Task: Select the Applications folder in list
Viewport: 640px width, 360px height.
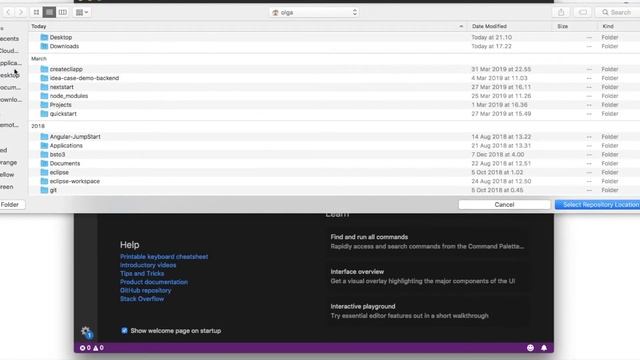Action: 335,146
